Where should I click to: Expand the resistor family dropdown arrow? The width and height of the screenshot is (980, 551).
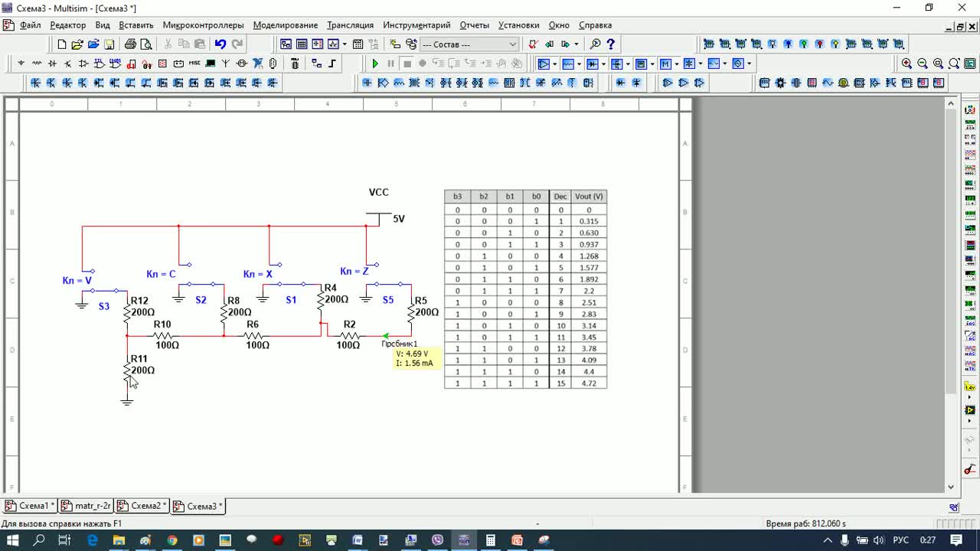pyautogui.click(x=580, y=64)
